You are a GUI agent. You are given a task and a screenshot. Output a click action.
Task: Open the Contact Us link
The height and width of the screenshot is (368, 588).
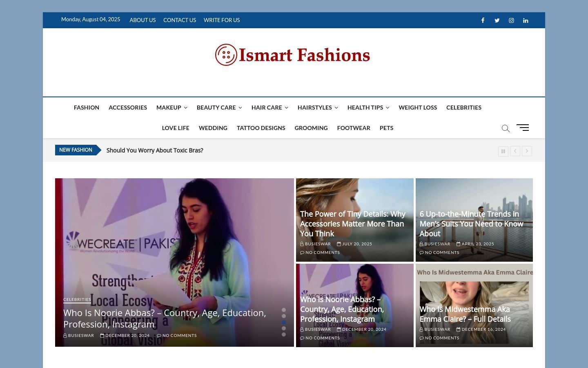click(x=180, y=20)
